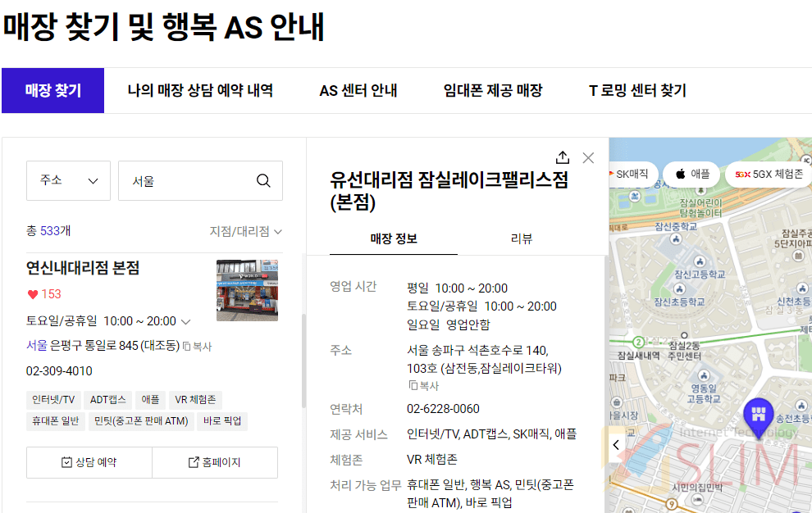Open the 지점/대리점 filter dropdown
This screenshot has width=812, height=513.
coord(245,231)
